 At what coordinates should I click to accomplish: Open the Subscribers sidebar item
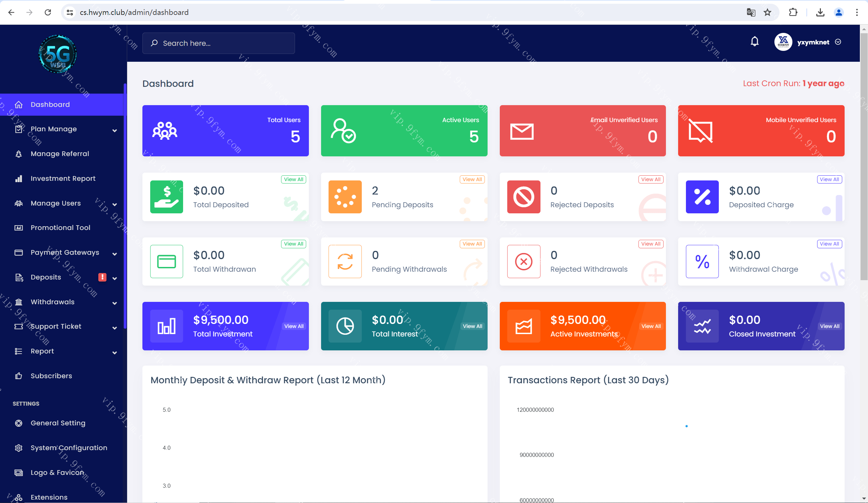(x=51, y=376)
